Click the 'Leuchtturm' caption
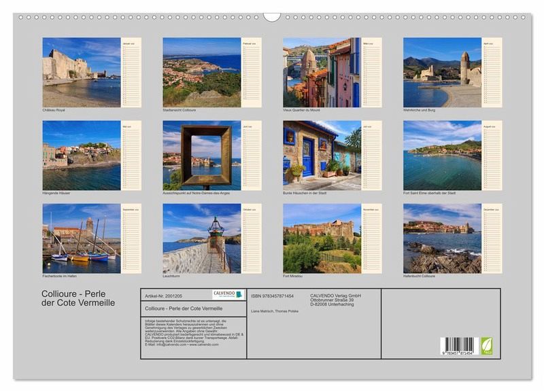The width and height of the screenshot is (544, 392). click(171, 276)
